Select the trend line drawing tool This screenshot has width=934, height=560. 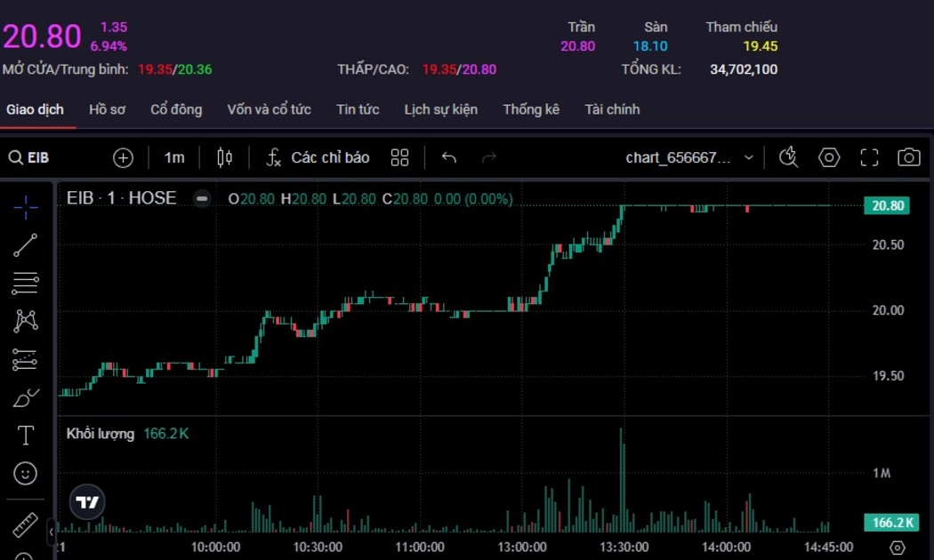point(26,245)
